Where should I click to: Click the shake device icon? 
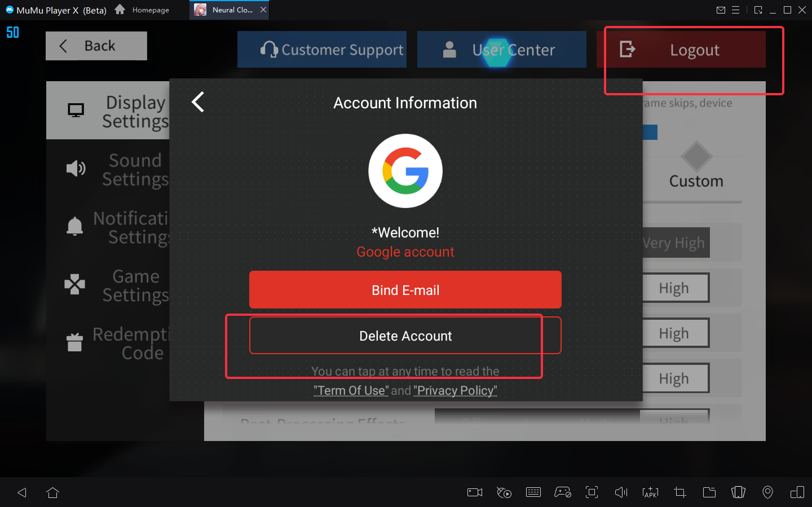coord(739,492)
